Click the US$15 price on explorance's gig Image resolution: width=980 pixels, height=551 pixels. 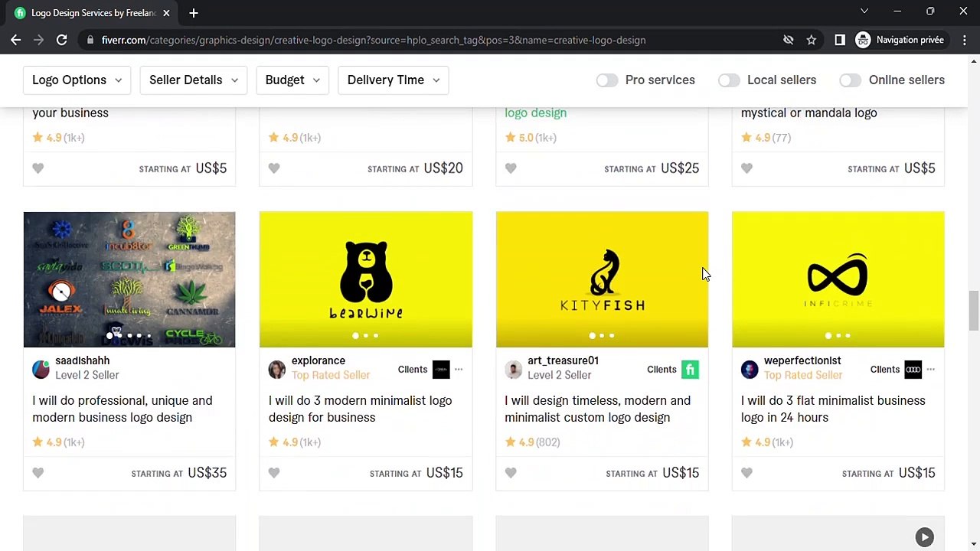(x=444, y=473)
